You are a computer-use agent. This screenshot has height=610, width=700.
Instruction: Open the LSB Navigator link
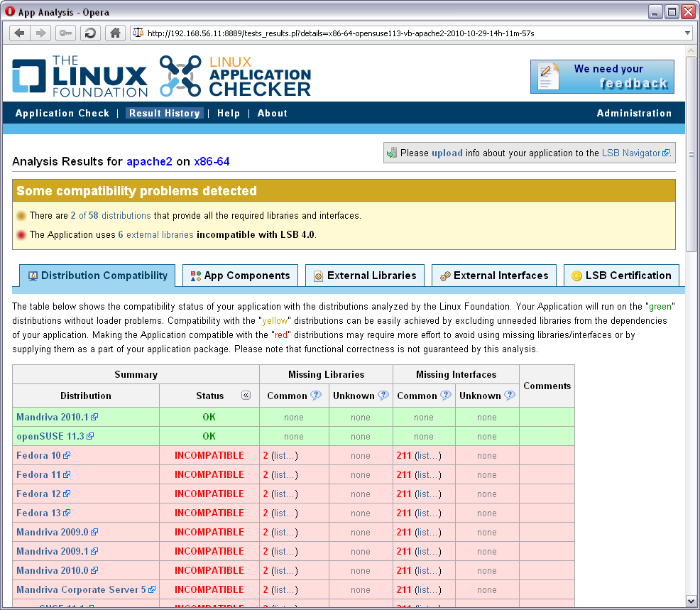[635, 153]
